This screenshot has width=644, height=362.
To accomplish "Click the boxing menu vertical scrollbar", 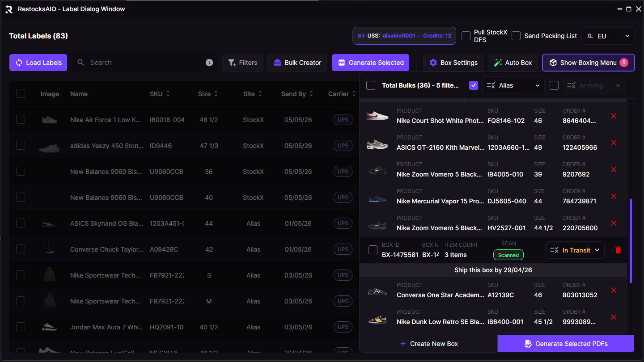I will pos(631,241).
